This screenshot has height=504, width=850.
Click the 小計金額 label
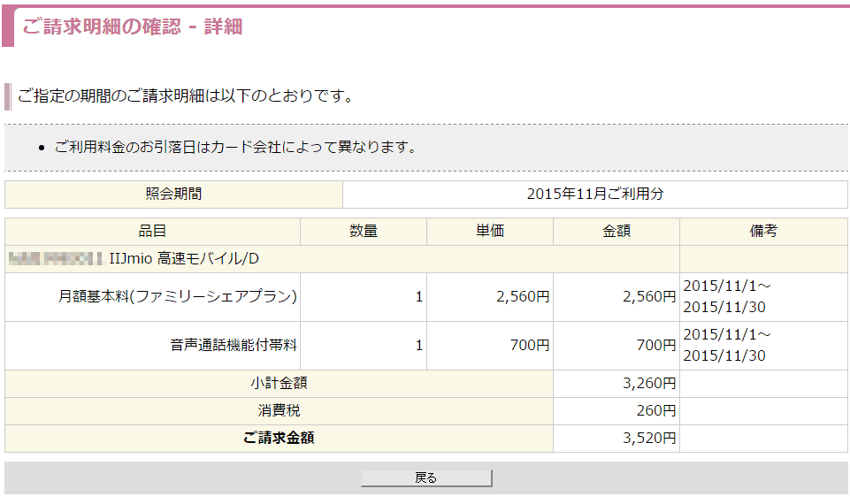click(x=279, y=384)
